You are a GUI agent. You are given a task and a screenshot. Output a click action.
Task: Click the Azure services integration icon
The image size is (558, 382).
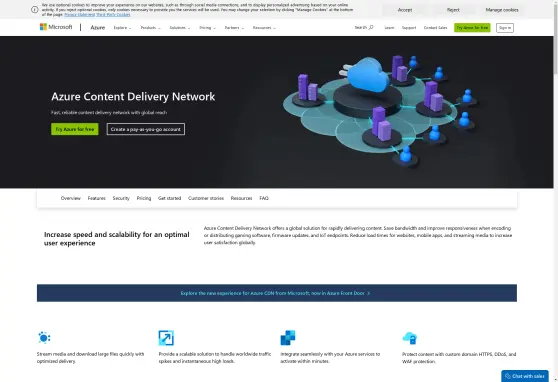coord(288,338)
